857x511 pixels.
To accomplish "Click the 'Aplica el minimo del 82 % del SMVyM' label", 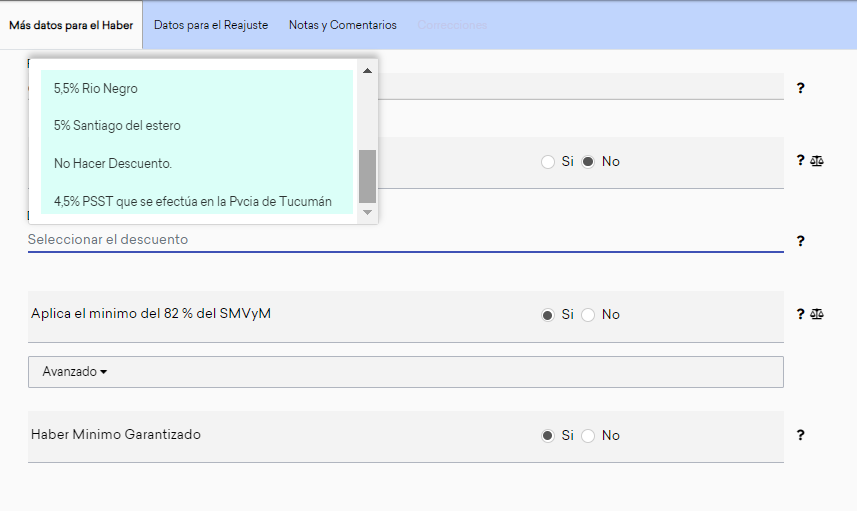I will click(x=151, y=314).
